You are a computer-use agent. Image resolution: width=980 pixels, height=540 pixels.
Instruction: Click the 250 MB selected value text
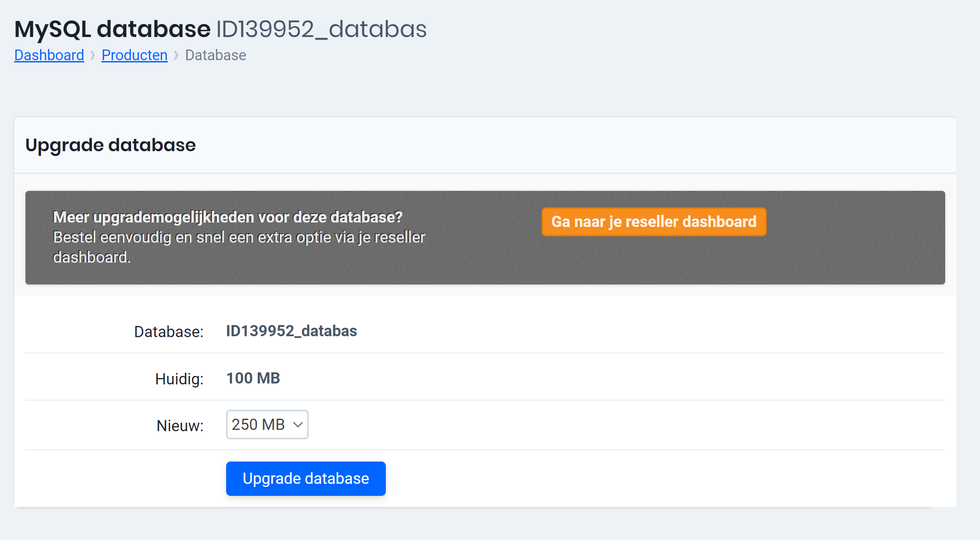(259, 425)
